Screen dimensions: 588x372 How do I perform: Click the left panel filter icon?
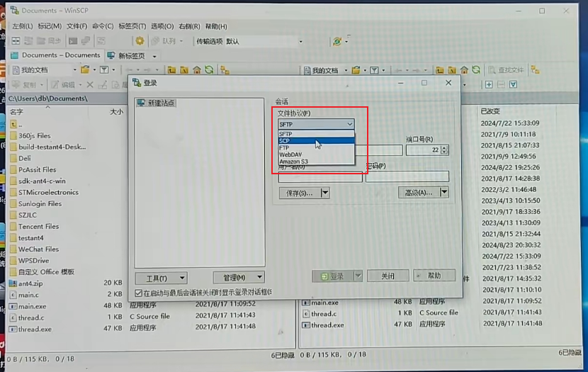(104, 69)
